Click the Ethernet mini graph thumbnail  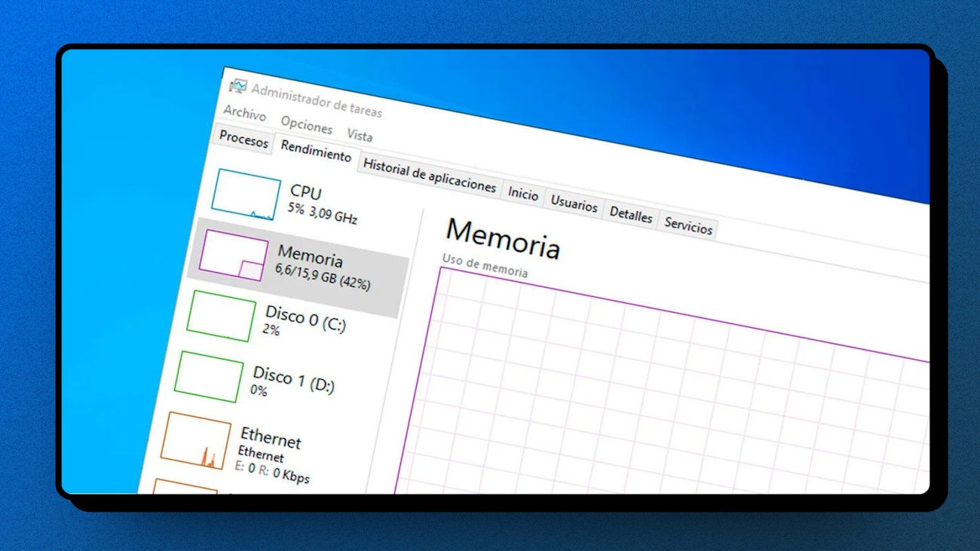pyautogui.click(x=195, y=440)
